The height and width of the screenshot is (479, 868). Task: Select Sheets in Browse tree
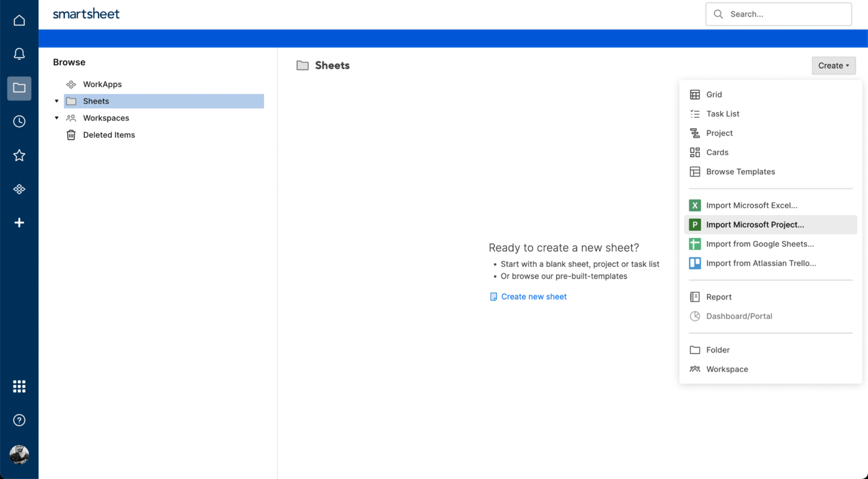(164, 101)
